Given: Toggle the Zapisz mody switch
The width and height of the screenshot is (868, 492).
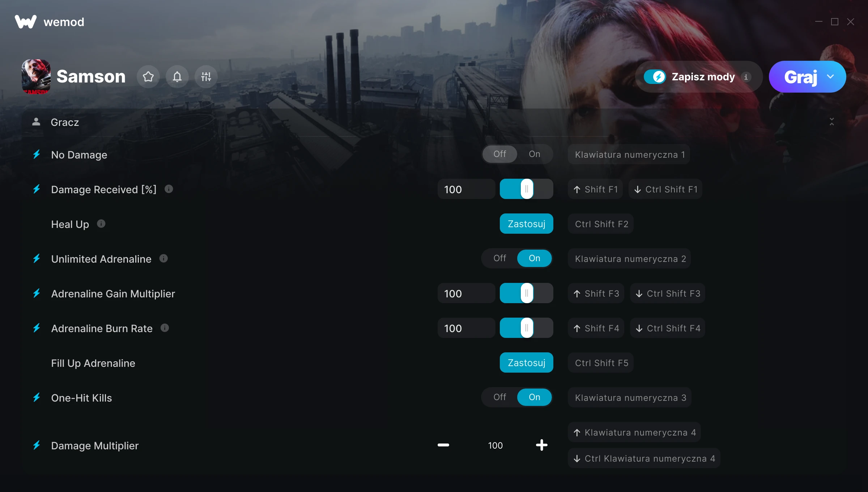Looking at the screenshot, I should pyautogui.click(x=655, y=77).
